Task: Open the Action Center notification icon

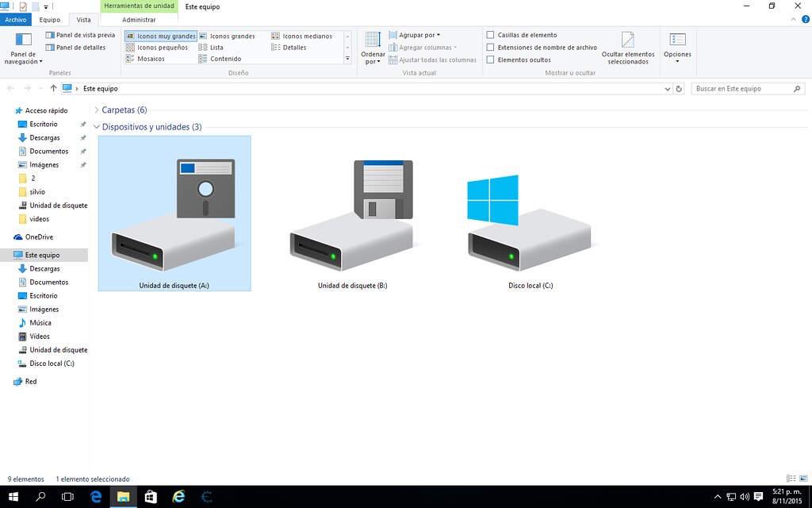Action: coord(759,497)
